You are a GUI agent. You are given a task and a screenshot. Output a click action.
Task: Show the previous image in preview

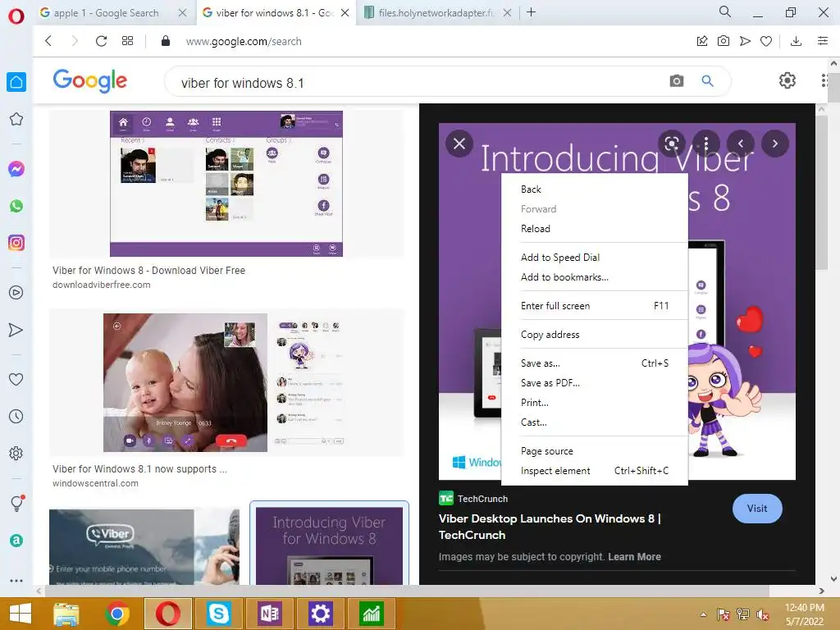click(x=741, y=144)
